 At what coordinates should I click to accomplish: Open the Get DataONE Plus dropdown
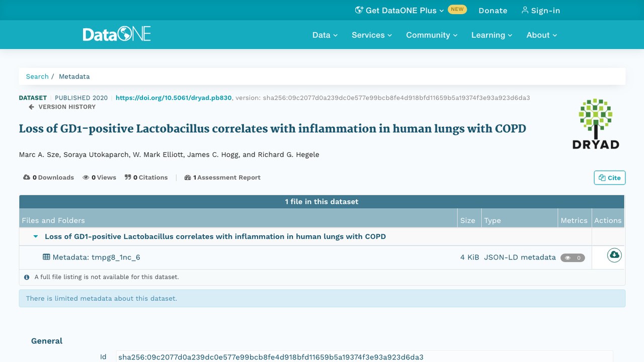(400, 11)
